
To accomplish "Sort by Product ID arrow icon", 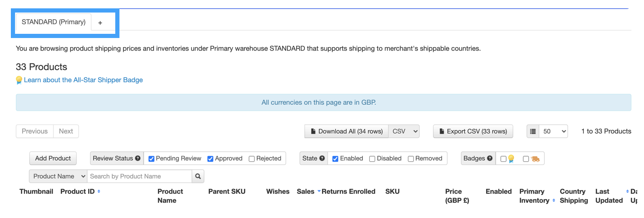I will pyautogui.click(x=99, y=192).
